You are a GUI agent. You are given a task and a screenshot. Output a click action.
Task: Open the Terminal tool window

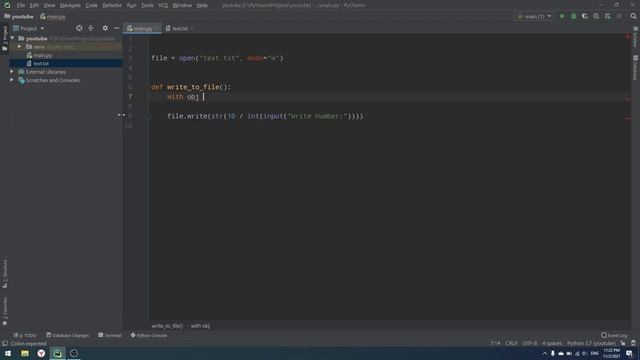tap(110, 335)
